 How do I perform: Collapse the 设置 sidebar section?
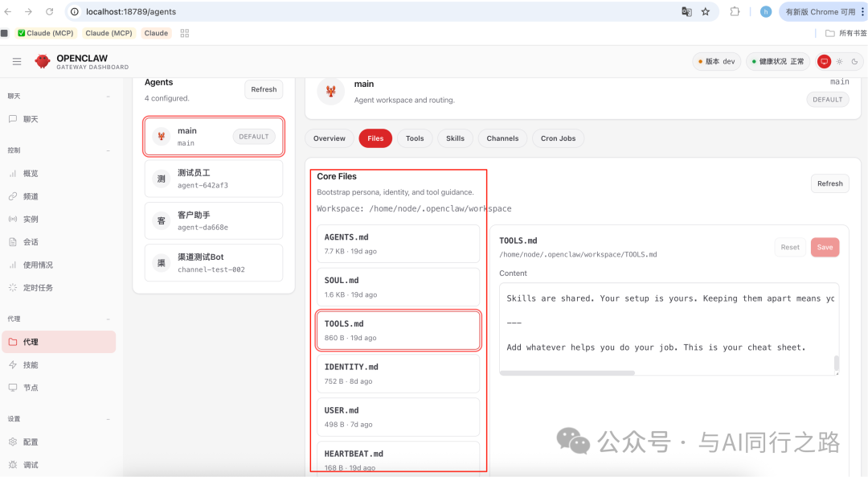coord(108,419)
